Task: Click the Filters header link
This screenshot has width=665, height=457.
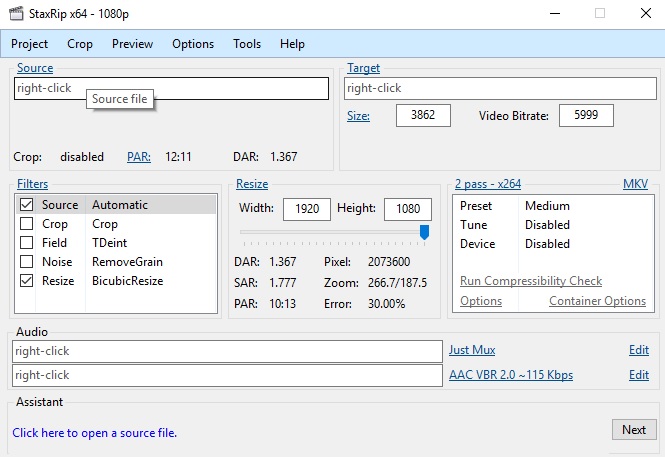Action: click(x=32, y=184)
